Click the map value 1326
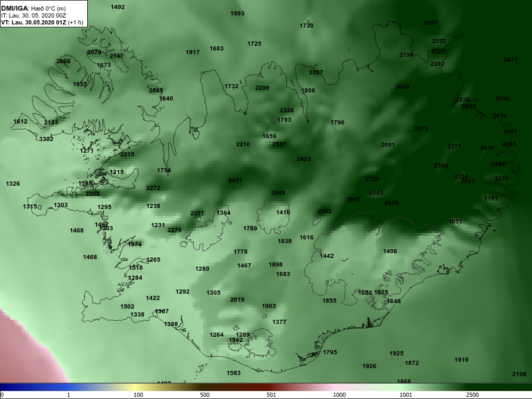Screen dimensions: 532x399 click(x=13, y=184)
